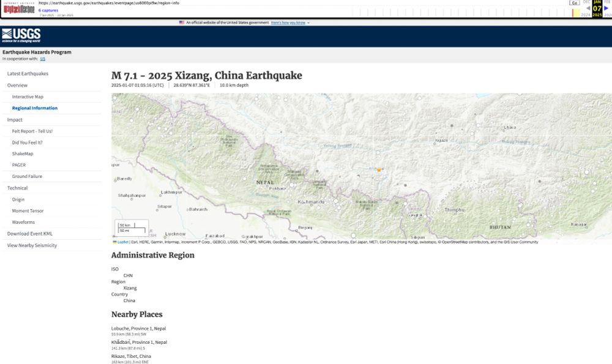Open the "Lobuche, Province 1, Nepal" place link

tap(138, 327)
